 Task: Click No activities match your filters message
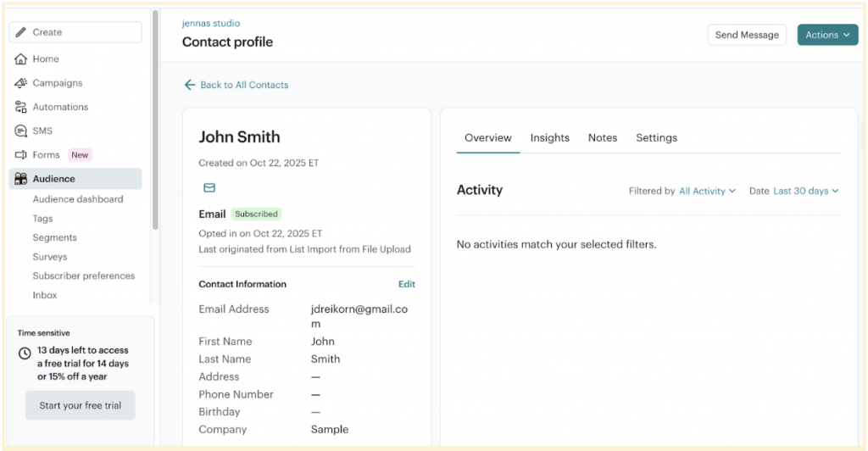[556, 245]
